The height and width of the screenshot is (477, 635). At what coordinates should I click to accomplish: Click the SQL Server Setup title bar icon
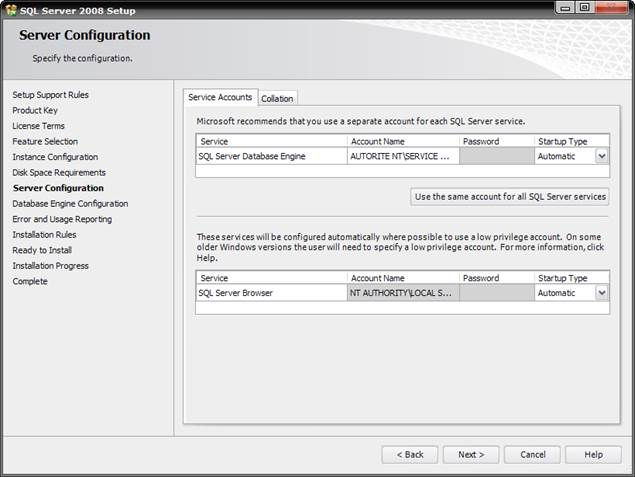pos(11,10)
